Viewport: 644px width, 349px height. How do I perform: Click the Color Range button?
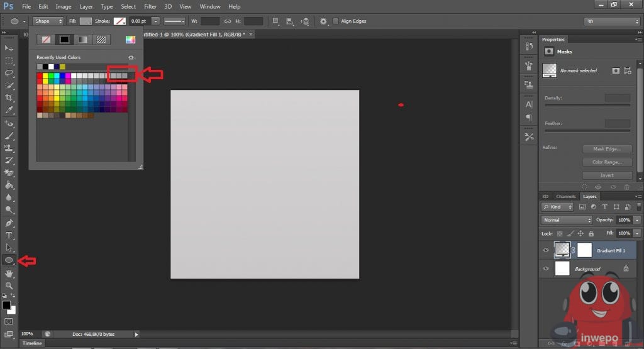pos(607,162)
